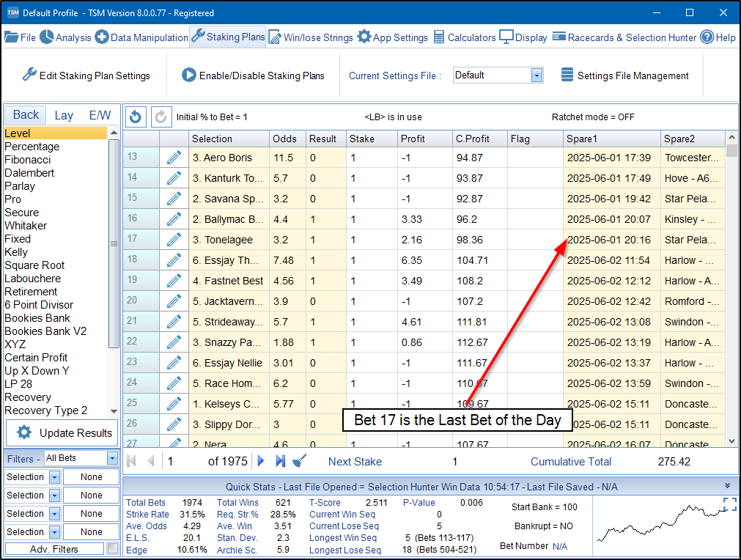
Task: Select Fibonacci staking plan in list
Action: click(28, 160)
